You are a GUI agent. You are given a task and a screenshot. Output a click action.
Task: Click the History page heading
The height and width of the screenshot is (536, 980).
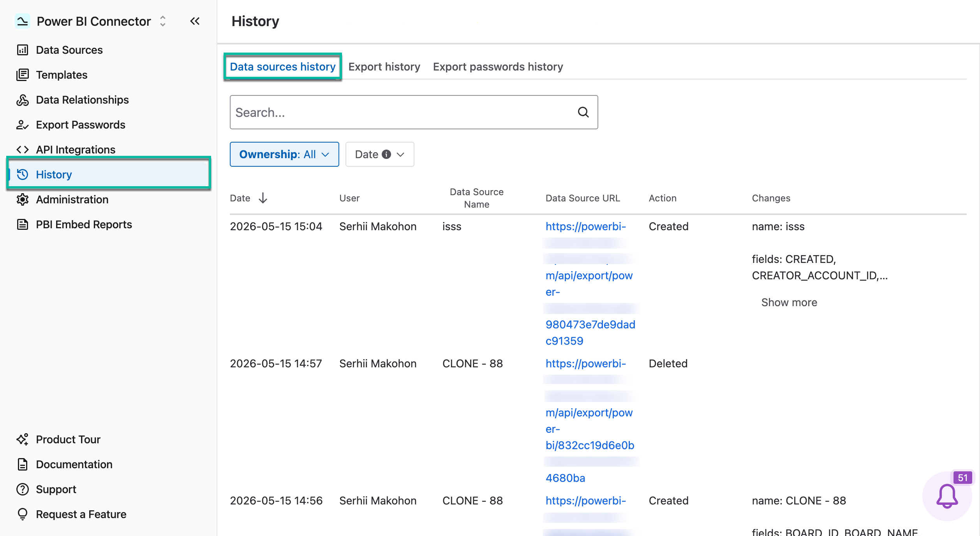[255, 21]
